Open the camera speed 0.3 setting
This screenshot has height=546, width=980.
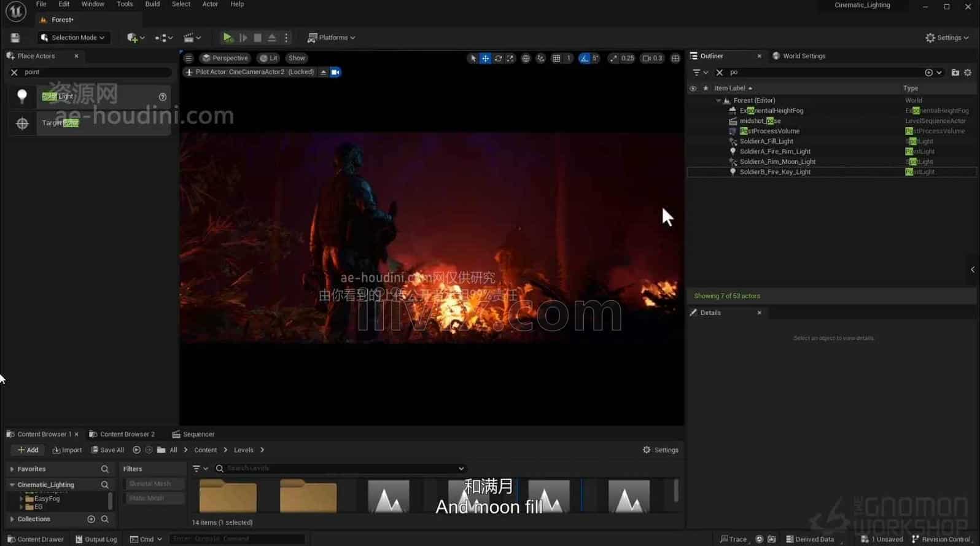652,58
